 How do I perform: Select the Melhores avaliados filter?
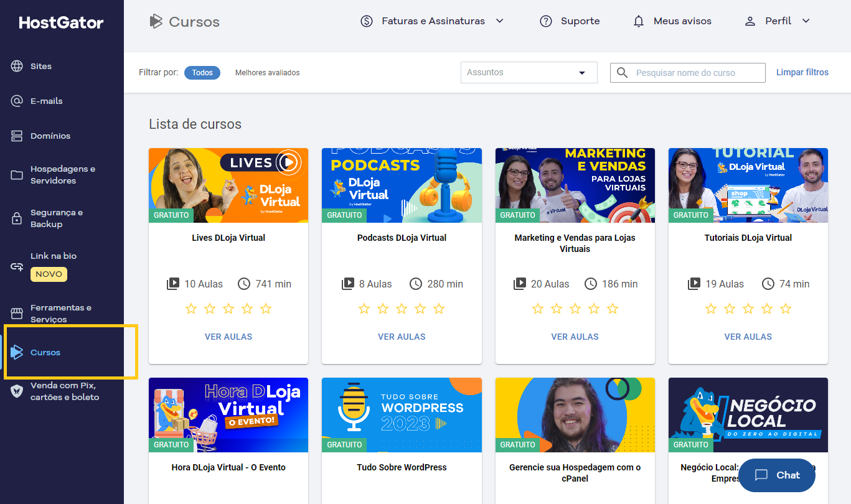tap(268, 73)
